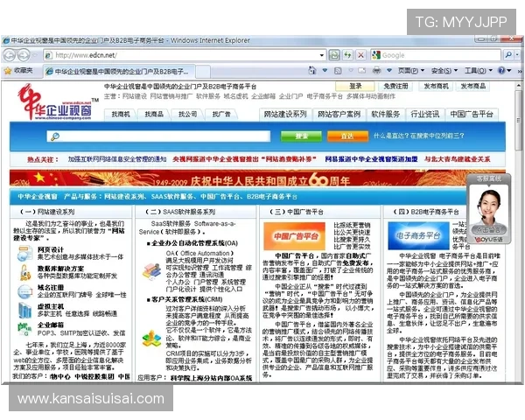
Task: Click the address bar URL field
Action: click(183, 55)
